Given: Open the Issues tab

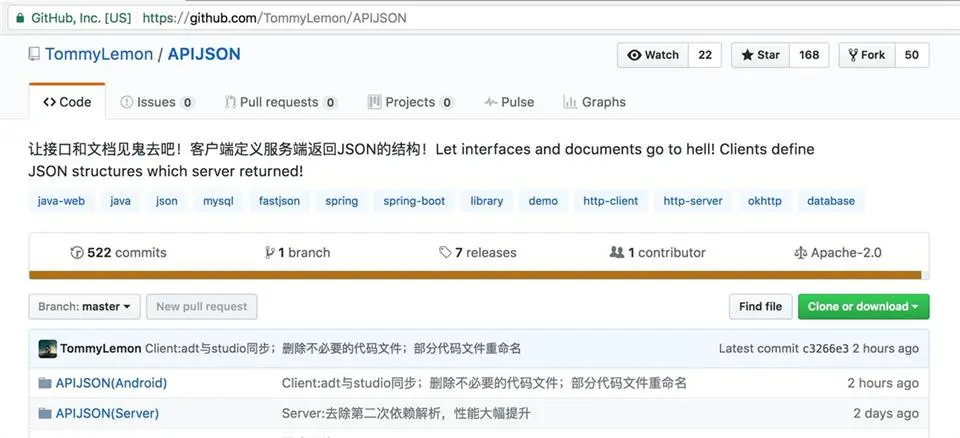Looking at the screenshot, I should 157,102.
